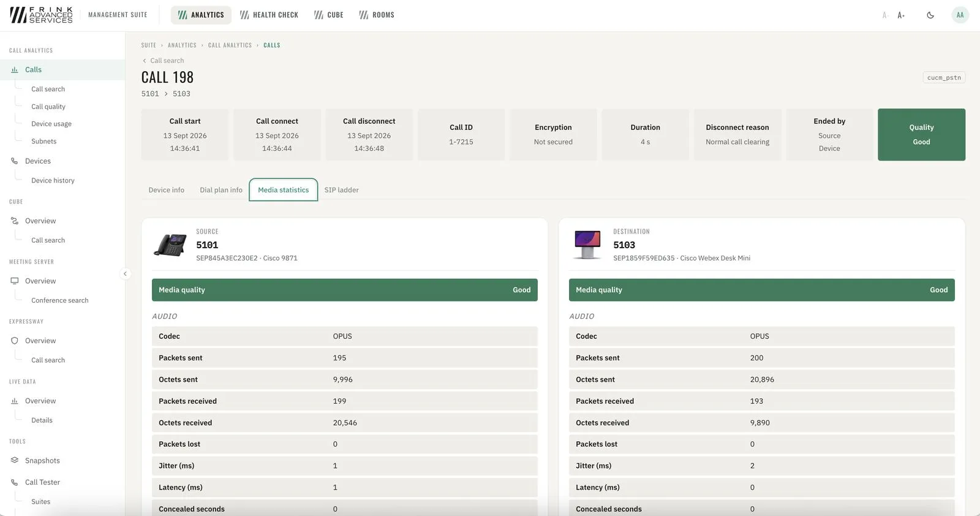Click the Meeting Server Overview monitor icon

pos(15,281)
